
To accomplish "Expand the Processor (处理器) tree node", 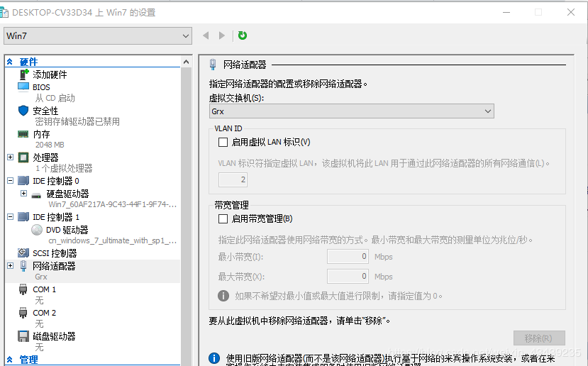I will [10, 157].
